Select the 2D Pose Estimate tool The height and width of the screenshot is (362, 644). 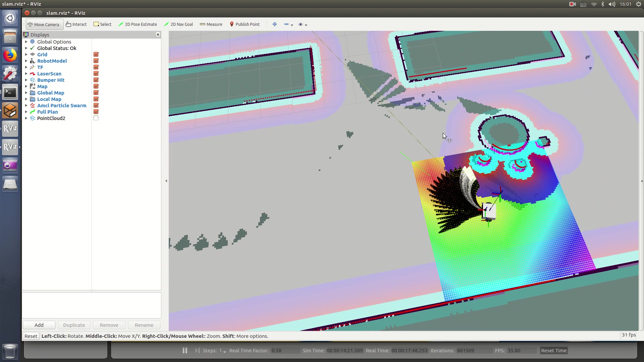138,24
